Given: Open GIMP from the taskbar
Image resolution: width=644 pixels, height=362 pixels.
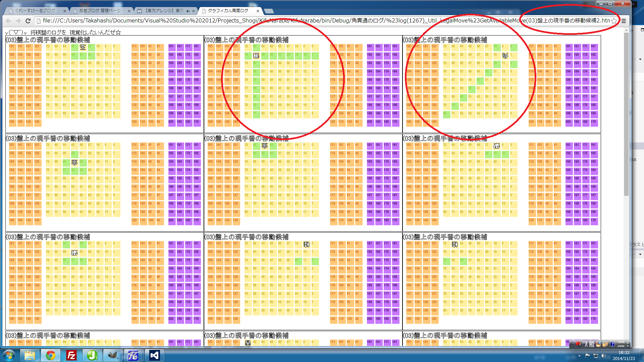Looking at the screenshot, I should [113, 355].
